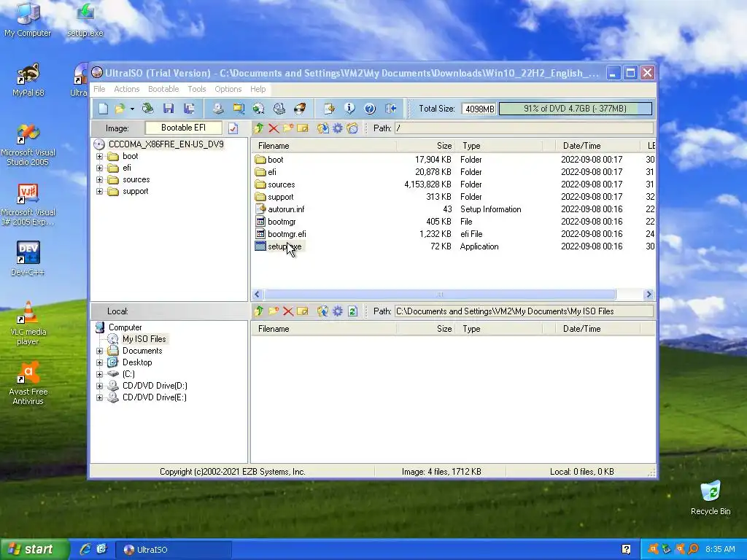Screen dimensions: 747x560
Task: Click the green Refresh icon in Local toolbar
Action: (352, 311)
